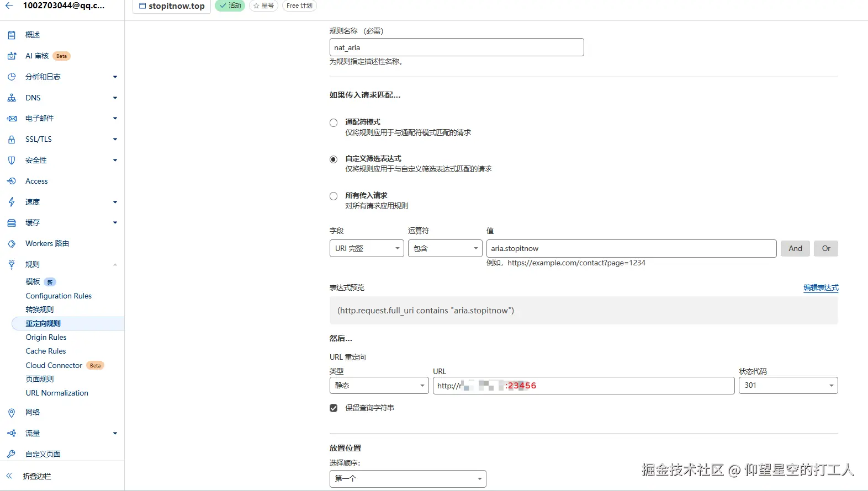Expand the 缓存 sidebar arrow
The image size is (868, 491).
115,222
